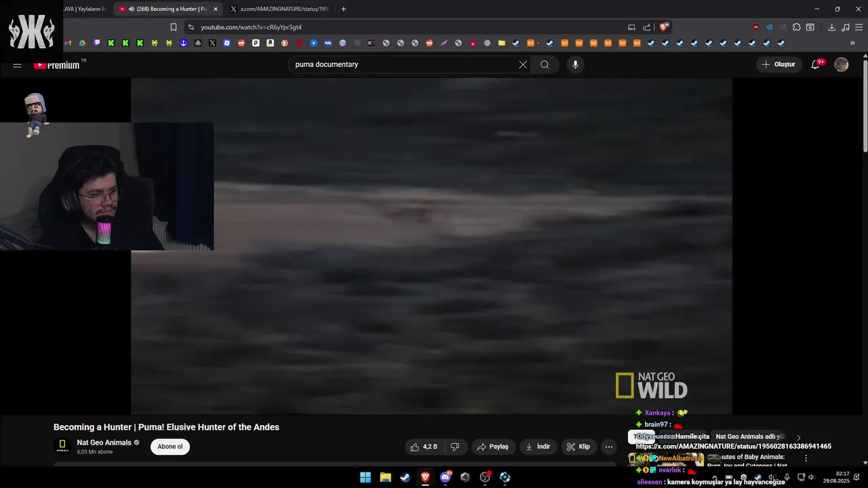Click the main video player area
The image size is (868, 488).
click(431, 245)
